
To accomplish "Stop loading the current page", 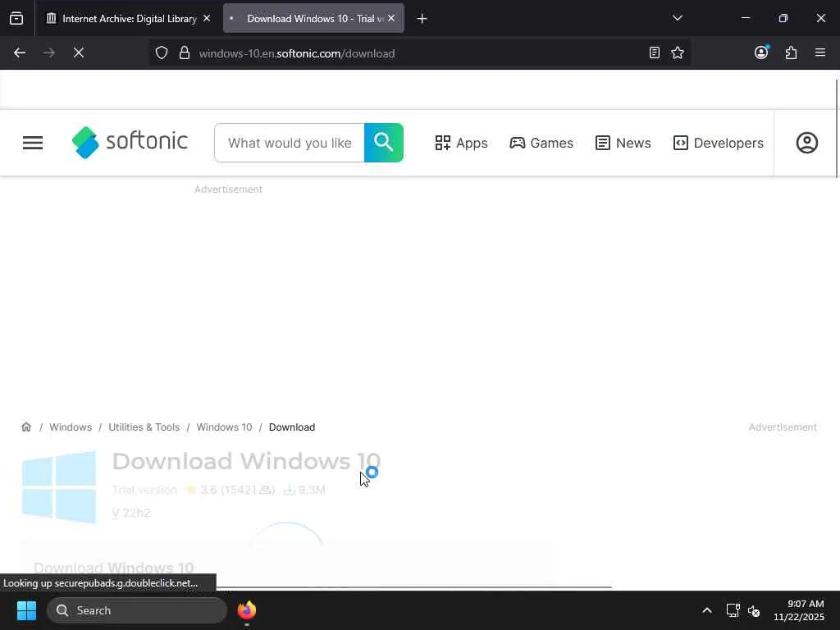I will pyautogui.click(x=79, y=52).
